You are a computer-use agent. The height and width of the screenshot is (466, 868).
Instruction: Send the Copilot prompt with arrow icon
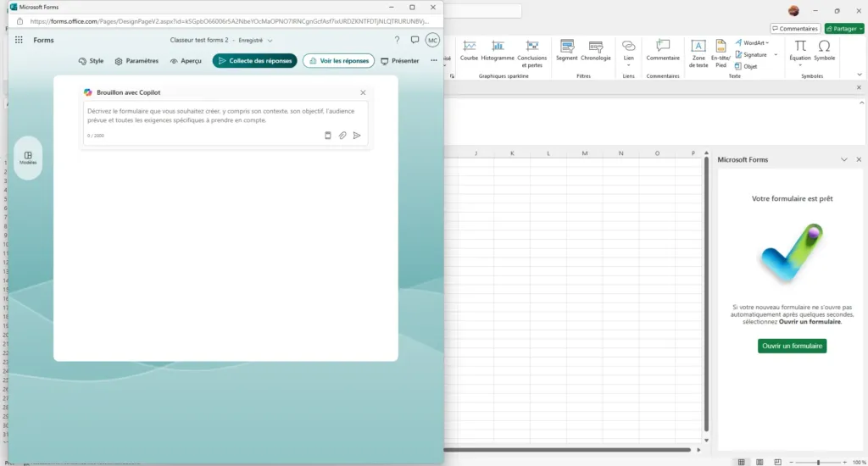click(x=357, y=135)
